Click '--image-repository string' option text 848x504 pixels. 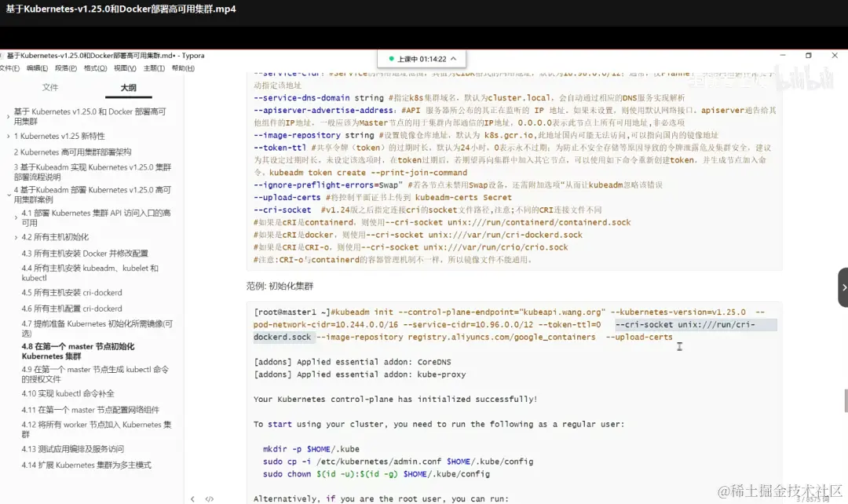tap(313, 135)
